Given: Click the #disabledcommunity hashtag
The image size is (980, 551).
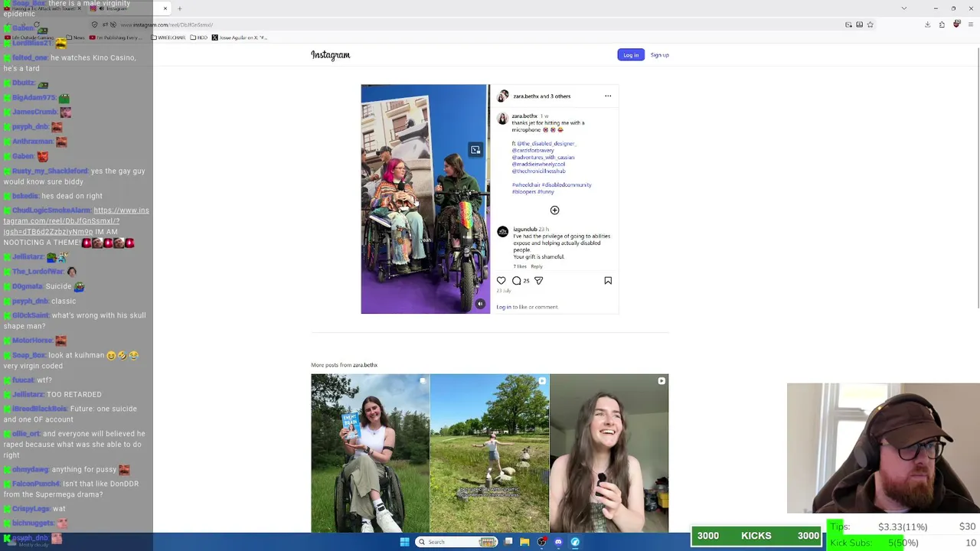Looking at the screenshot, I should point(567,185).
